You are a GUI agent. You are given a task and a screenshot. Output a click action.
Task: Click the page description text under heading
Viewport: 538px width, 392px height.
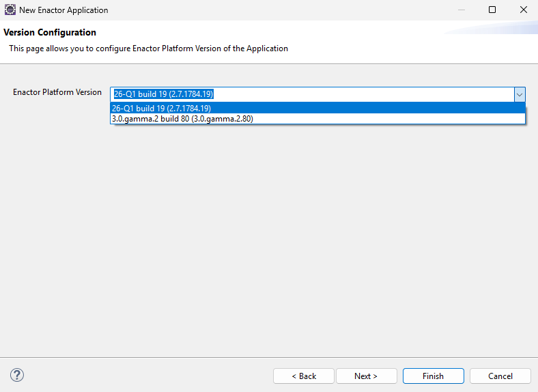click(148, 48)
